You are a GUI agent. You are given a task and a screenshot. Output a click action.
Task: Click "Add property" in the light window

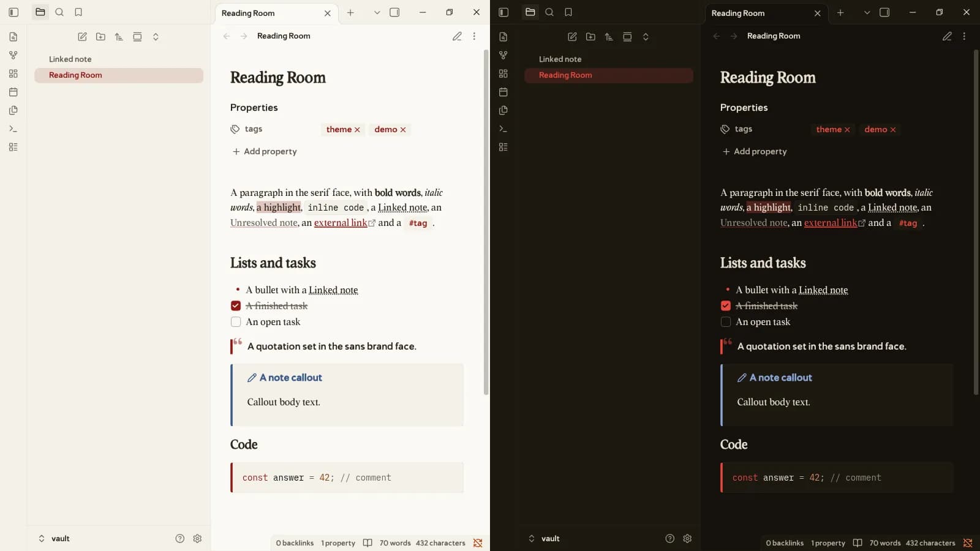click(x=265, y=151)
